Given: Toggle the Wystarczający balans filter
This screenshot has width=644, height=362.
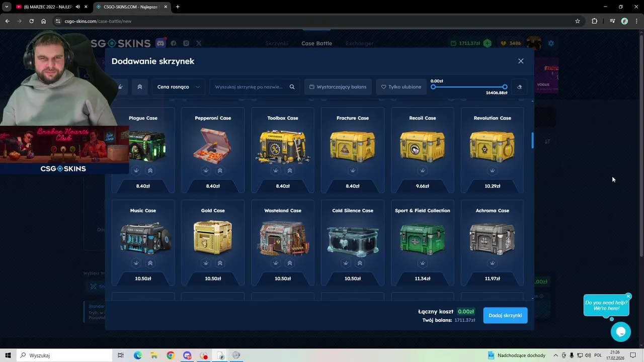Looking at the screenshot, I should point(338,87).
